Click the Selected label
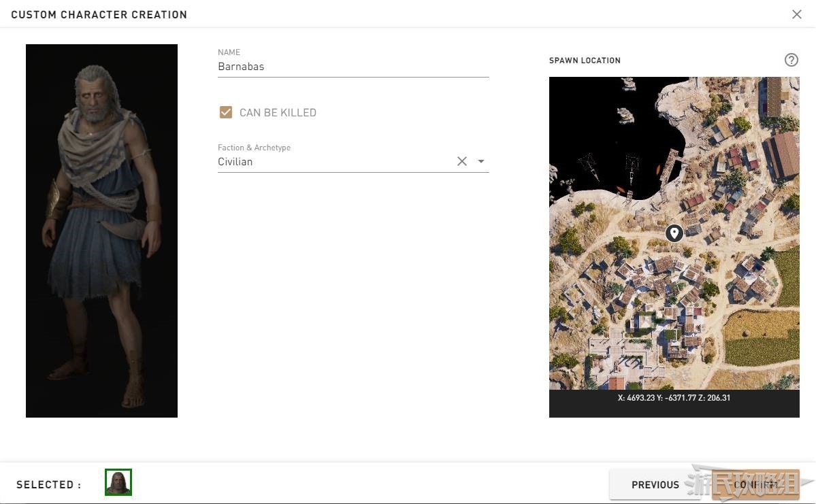 click(49, 485)
